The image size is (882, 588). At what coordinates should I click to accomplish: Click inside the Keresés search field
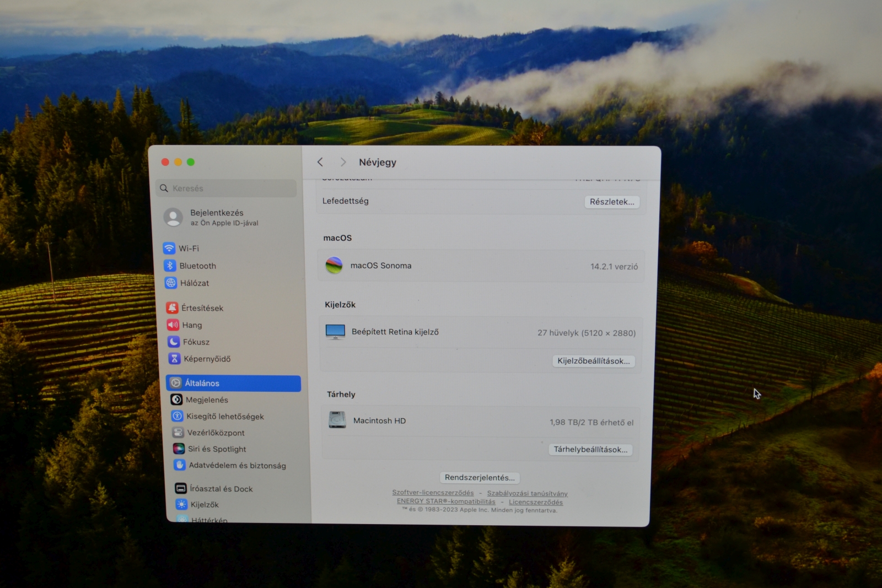226,188
